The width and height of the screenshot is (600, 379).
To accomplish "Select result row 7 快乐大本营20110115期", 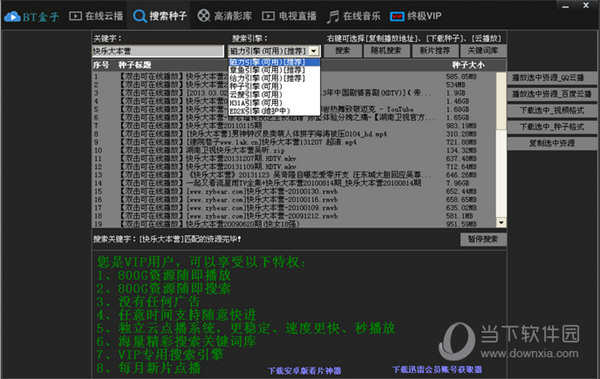I will pos(295,126).
